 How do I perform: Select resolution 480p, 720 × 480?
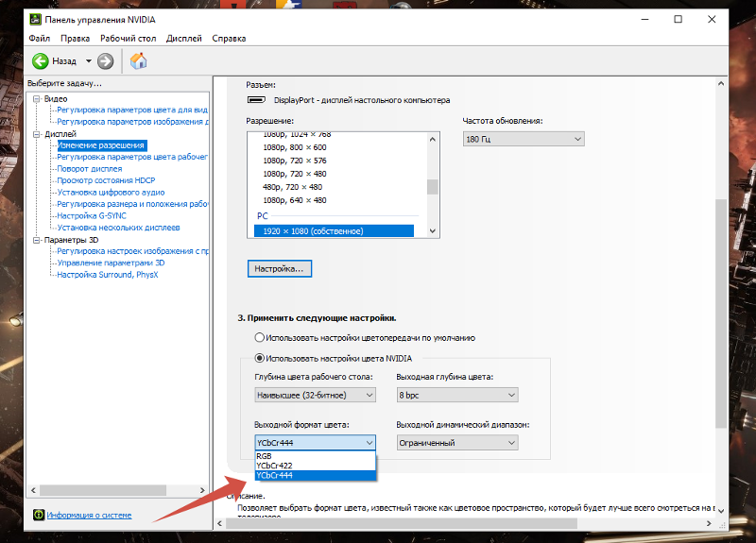(292, 187)
